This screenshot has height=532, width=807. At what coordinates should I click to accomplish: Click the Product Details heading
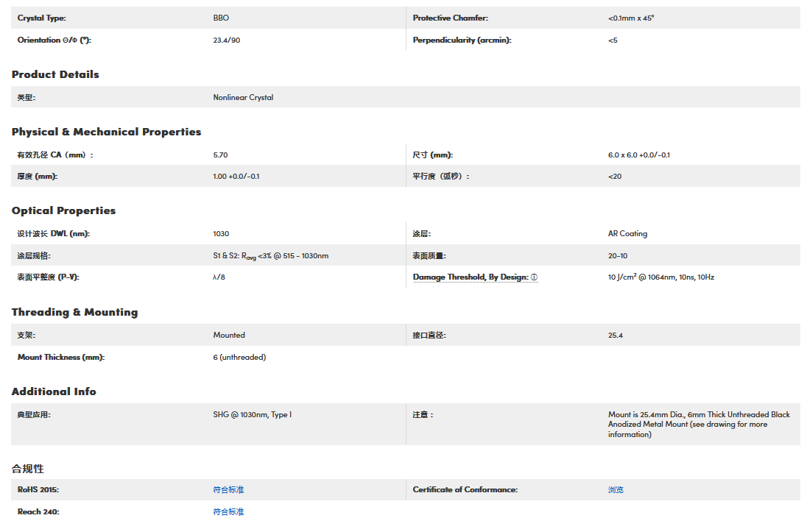pos(55,74)
